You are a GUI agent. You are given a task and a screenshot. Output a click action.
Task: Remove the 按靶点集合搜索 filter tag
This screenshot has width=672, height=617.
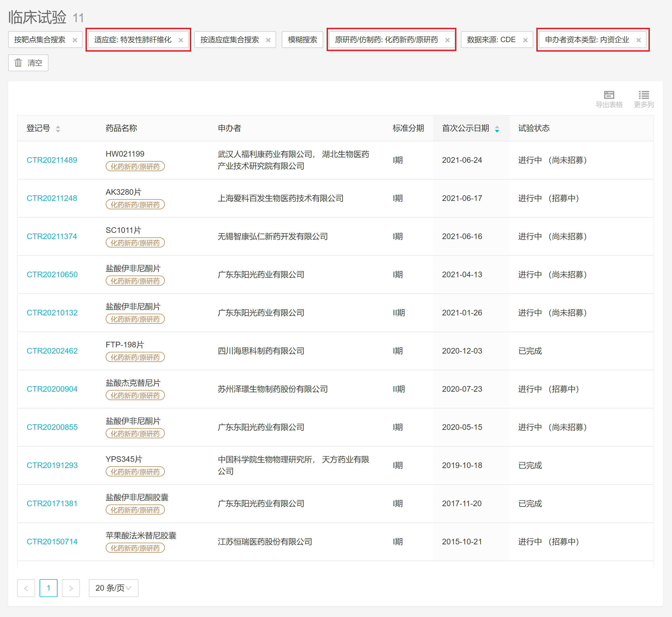click(75, 40)
